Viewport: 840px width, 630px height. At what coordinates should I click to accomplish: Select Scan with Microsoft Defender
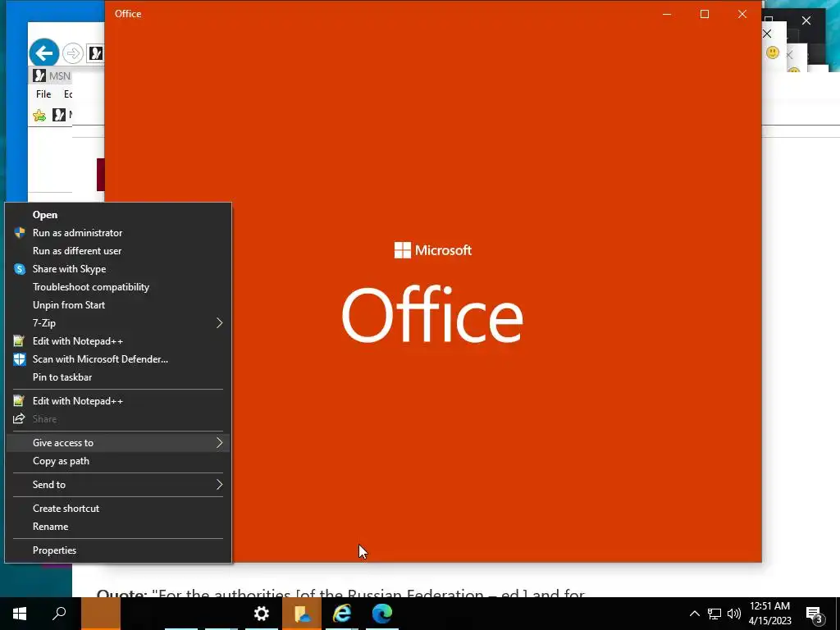(118, 359)
